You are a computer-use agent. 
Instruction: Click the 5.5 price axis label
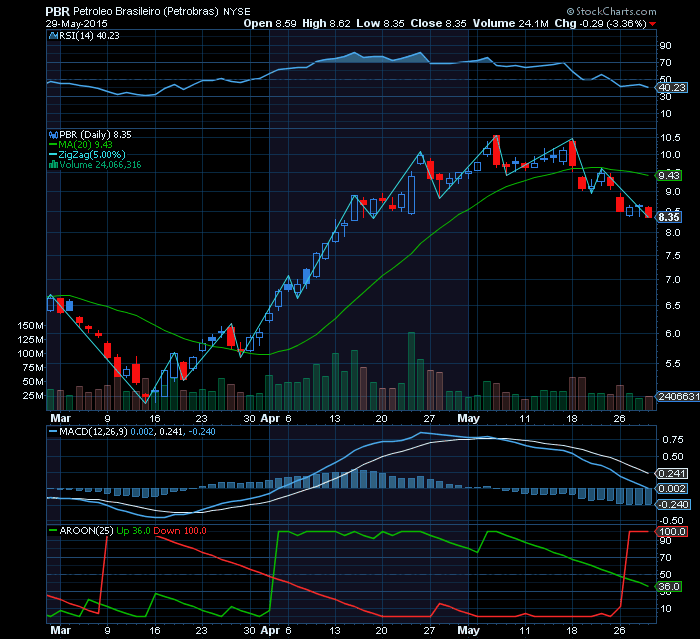click(673, 363)
